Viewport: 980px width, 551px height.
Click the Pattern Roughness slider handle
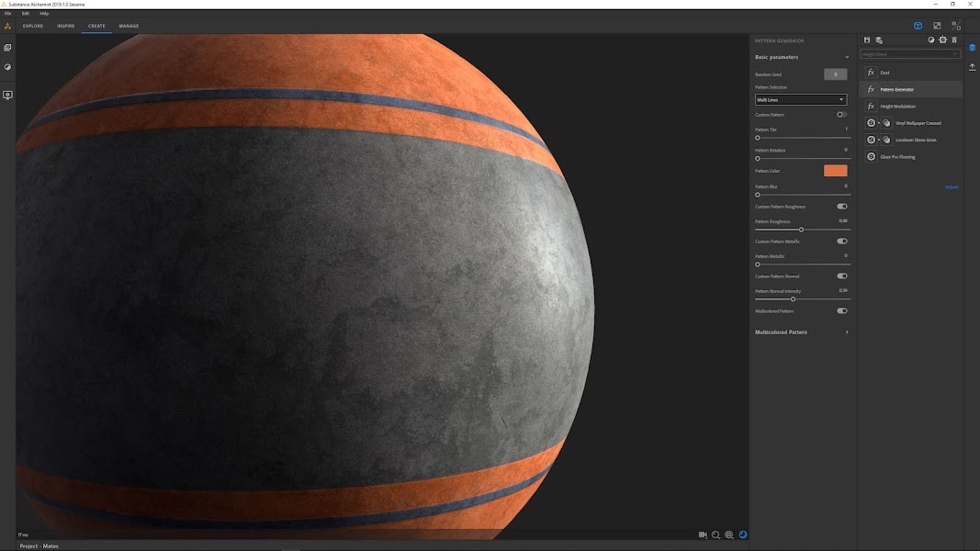click(801, 230)
